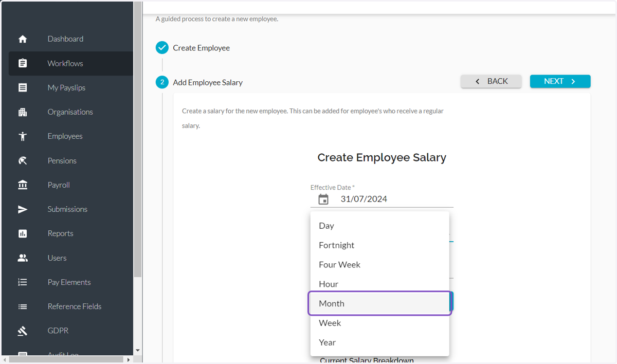The height and width of the screenshot is (364, 617).
Task: Open the Users page
Action: [71, 258]
